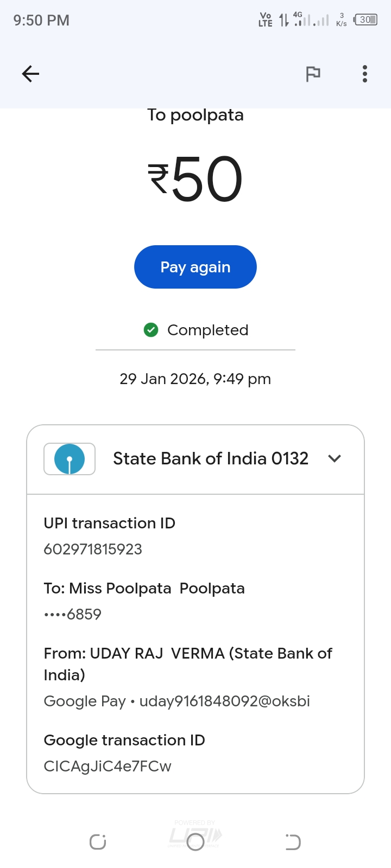The width and height of the screenshot is (391, 868).
Task: Tap the Google transaction ID value
Action: 108,767
